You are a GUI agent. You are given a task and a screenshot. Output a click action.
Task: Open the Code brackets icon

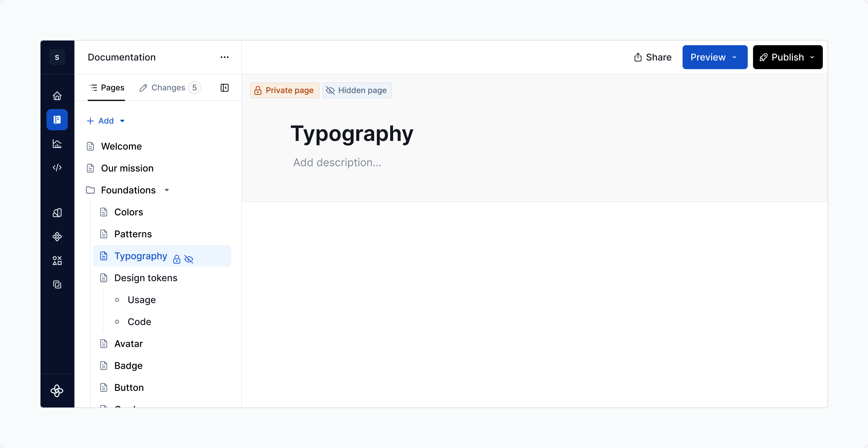[57, 167]
